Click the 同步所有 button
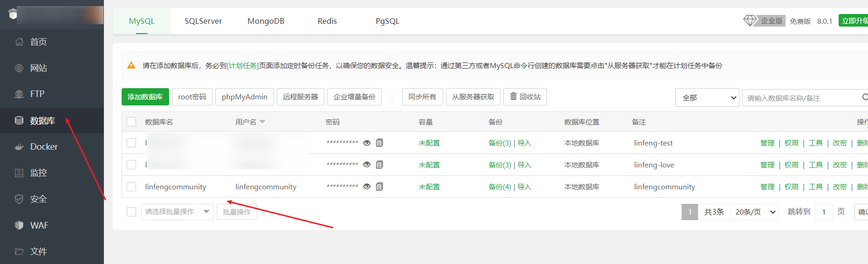This screenshot has height=264, width=868. point(422,97)
